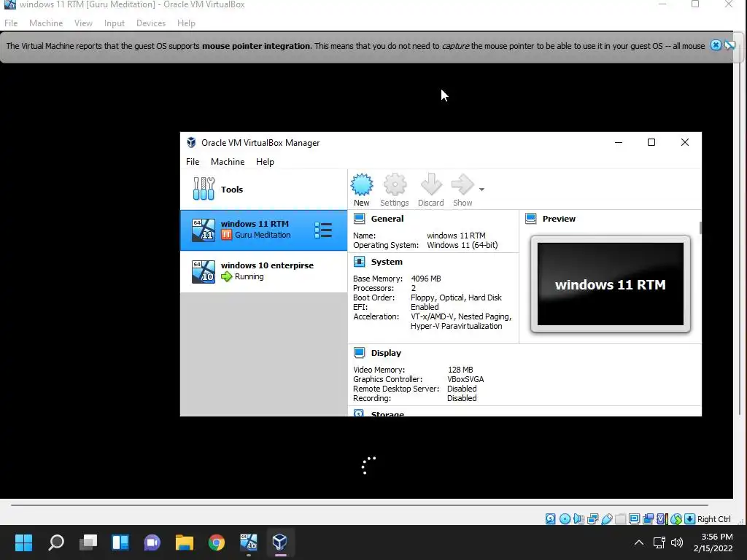Open File menu in VirtualBox Manager
The height and width of the screenshot is (560, 747).
tap(193, 161)
